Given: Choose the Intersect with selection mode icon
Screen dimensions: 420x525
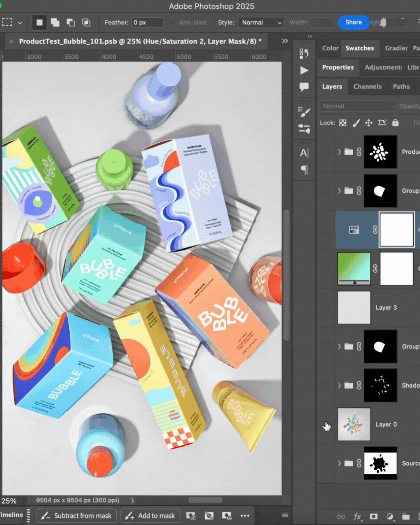Looking at the screenshot, I should tap(86, 23).
